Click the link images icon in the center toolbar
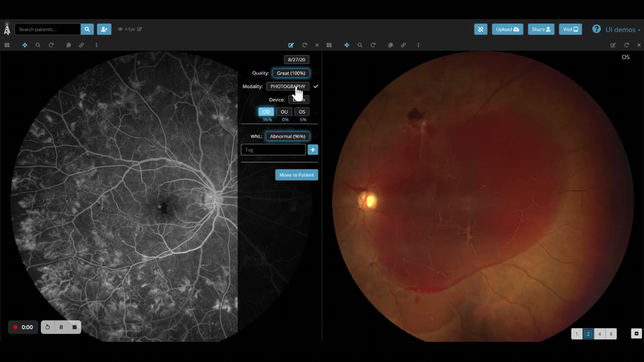Screen dimensions: 644x362 pyautogui.click(x=403, y=45)
